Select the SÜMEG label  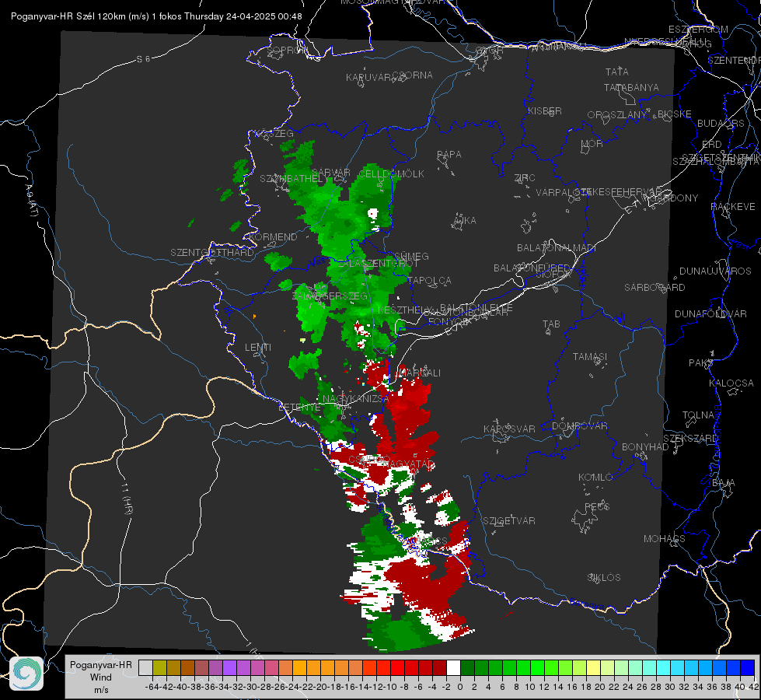point(411,257)
